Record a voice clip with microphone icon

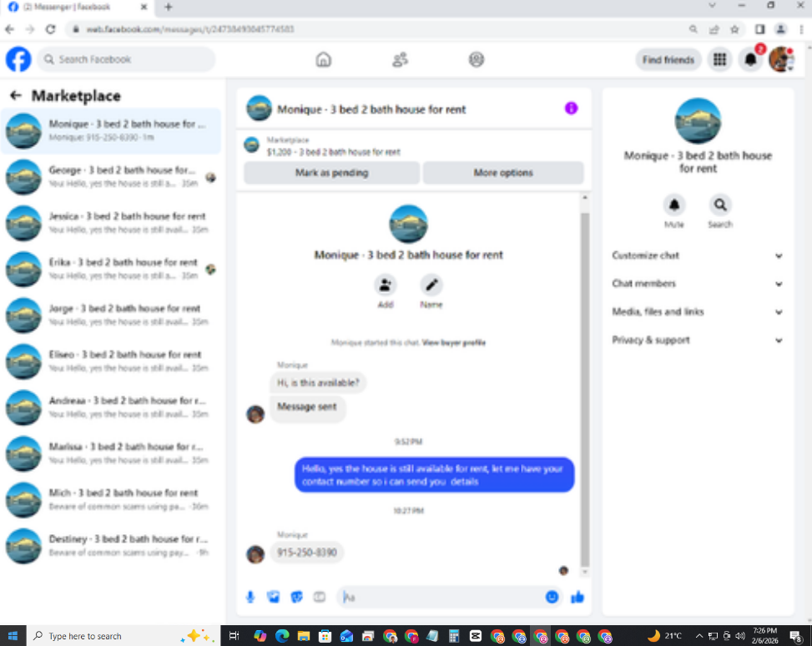[250, 598]
